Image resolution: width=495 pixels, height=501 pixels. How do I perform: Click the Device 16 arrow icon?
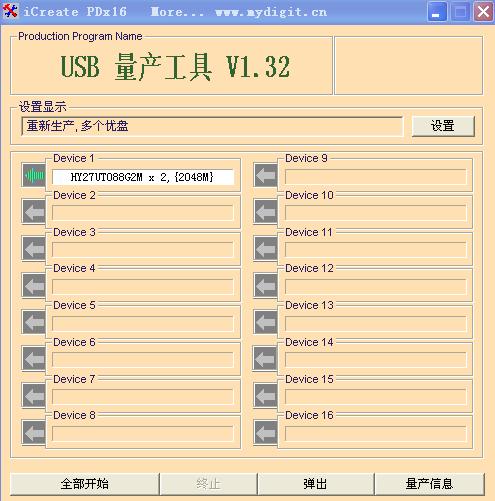[266, 432]
